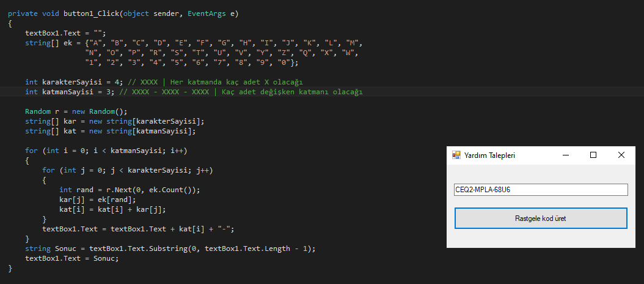
Task: Click the "kar[j] = ek[rand];" line
Action: (98, 200)
